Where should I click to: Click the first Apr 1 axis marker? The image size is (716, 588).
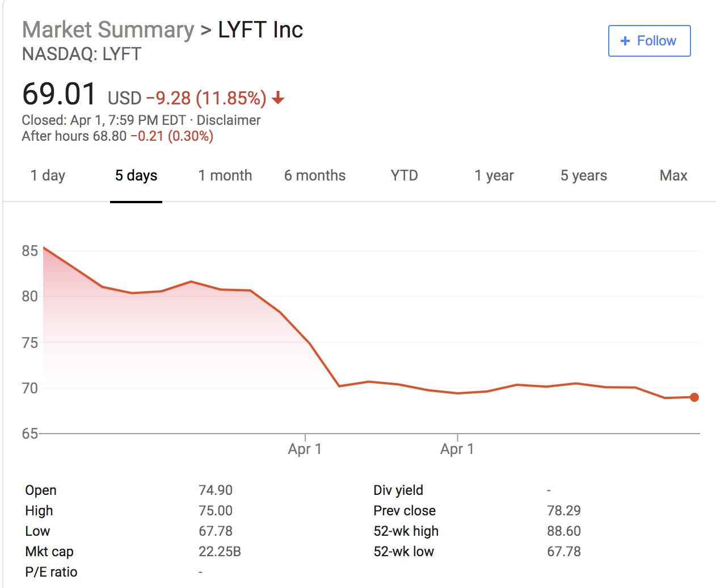[305, 449]
